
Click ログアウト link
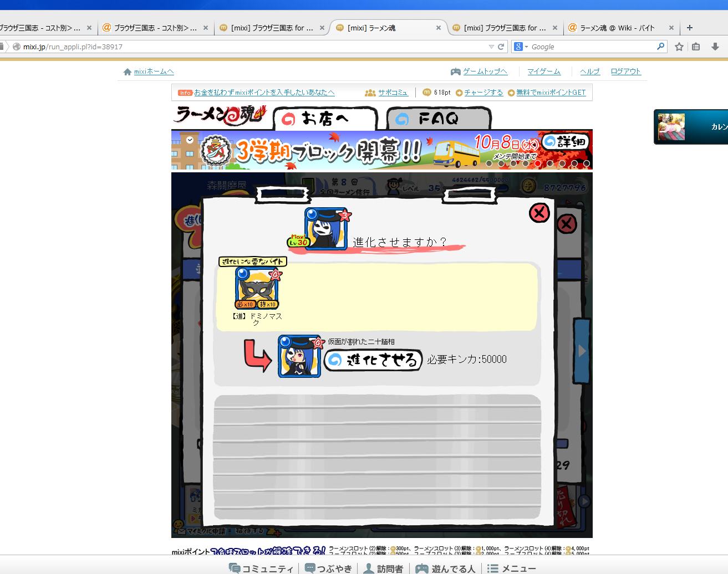click(x=626, y=71)
